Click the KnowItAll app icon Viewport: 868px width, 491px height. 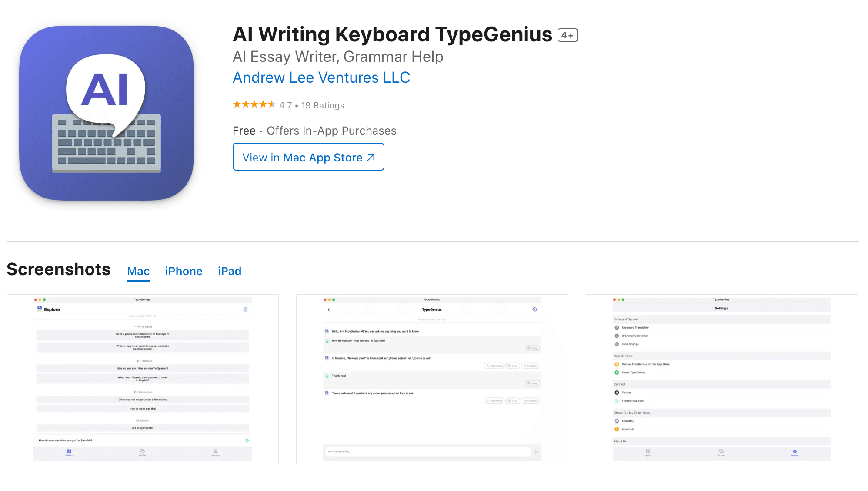coord(617,421)
